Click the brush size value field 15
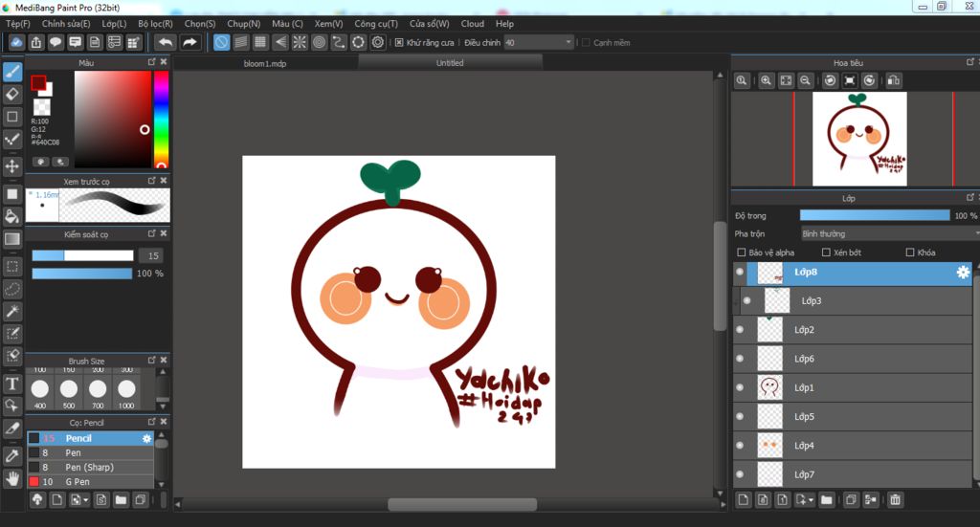The height and width of the screenshot is (527, 980). click(153, 256)
